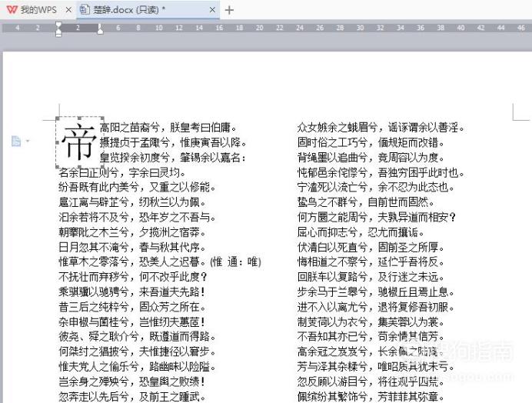Select the drop cap character 帝
The height and width of the screenshot is (403, 532).
[79, 142]
